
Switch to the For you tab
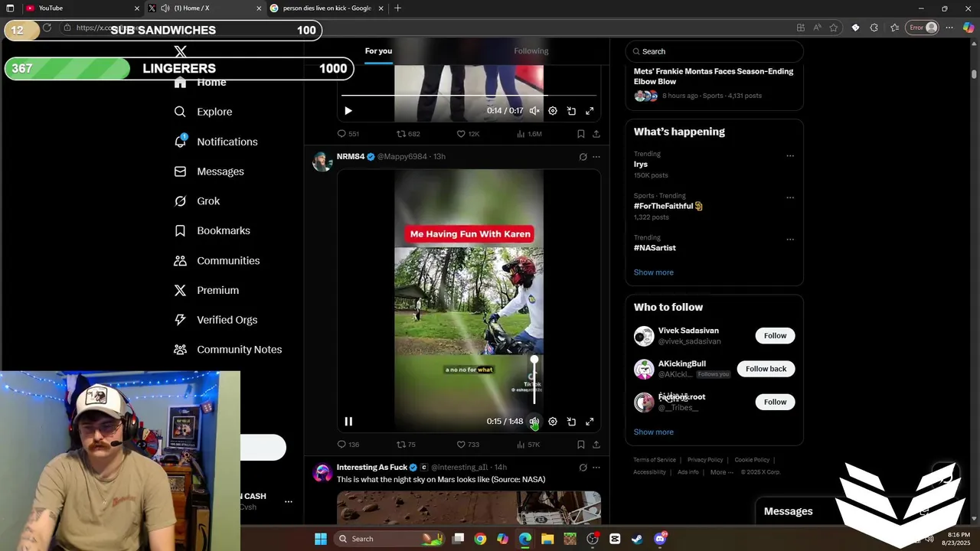(x=378, y=51)
